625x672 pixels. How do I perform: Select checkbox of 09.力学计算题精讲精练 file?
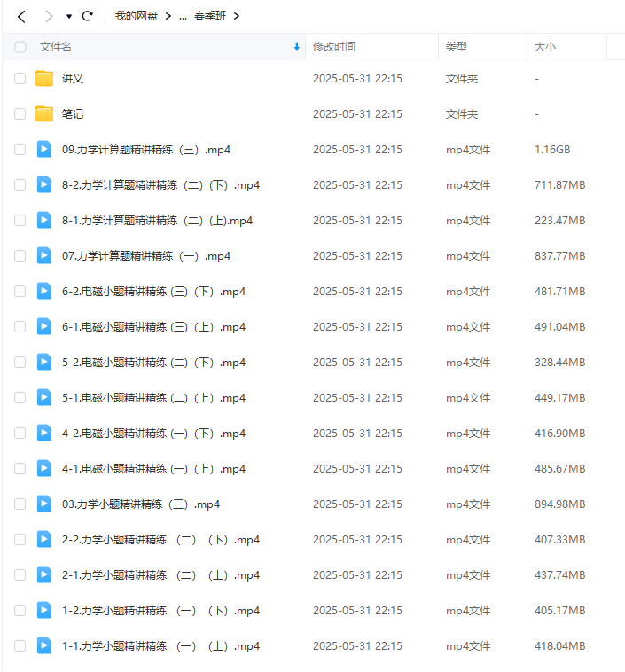[20, 150]
